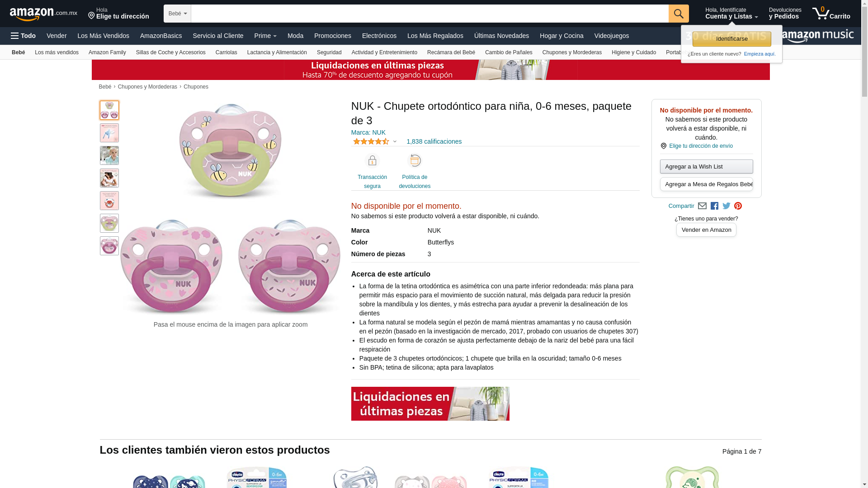Expand the Bebé search category dropdown
868x488 pixels.
177,14
